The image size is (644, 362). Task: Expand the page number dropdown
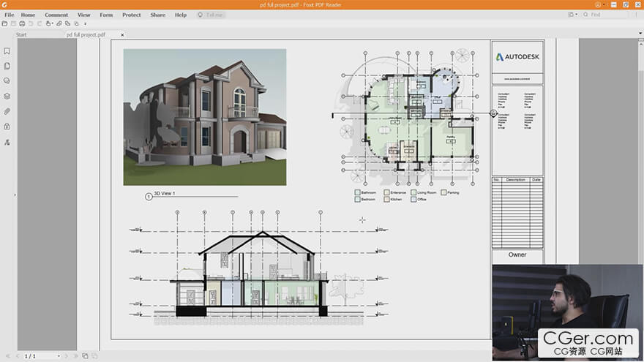[58, 356]
